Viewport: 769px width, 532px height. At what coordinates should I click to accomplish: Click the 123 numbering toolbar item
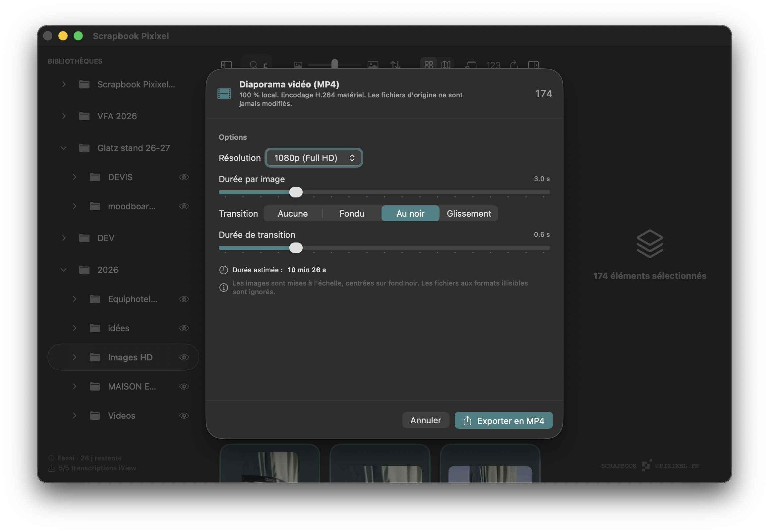(493, 65)
